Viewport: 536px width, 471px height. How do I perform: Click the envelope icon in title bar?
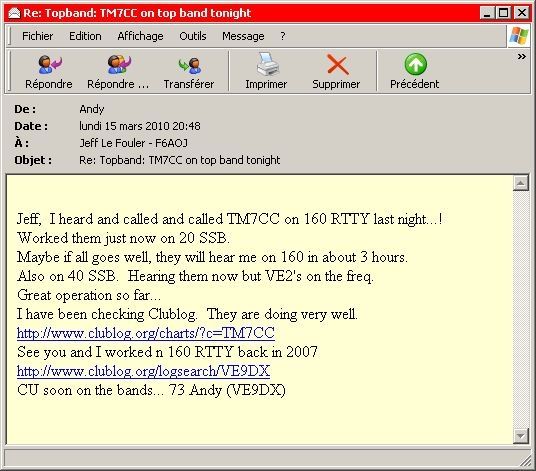(14, 13)
